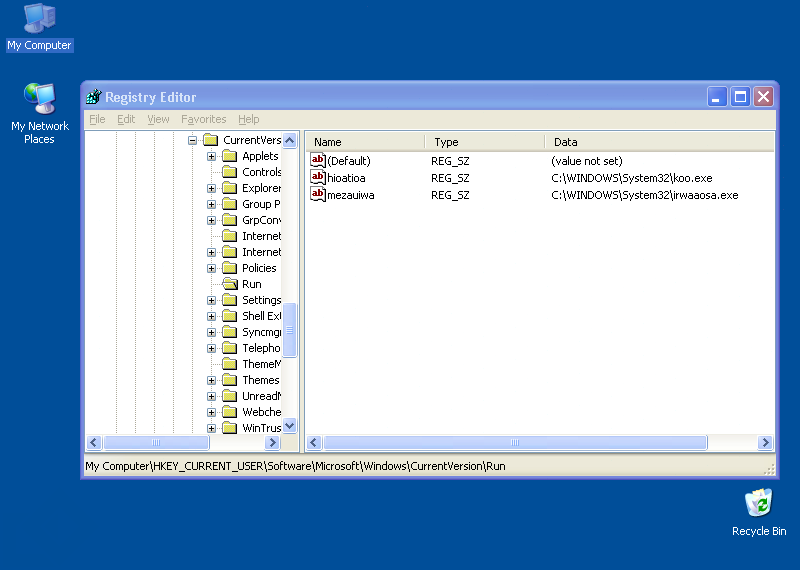This screenshot has height=570, width=800.
Task: Open the Edit menu
Action: pos(126,119)
